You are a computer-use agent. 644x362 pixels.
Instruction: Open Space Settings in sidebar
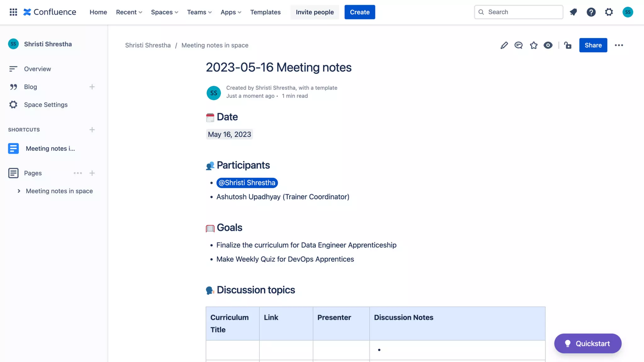tap(46, 105)
